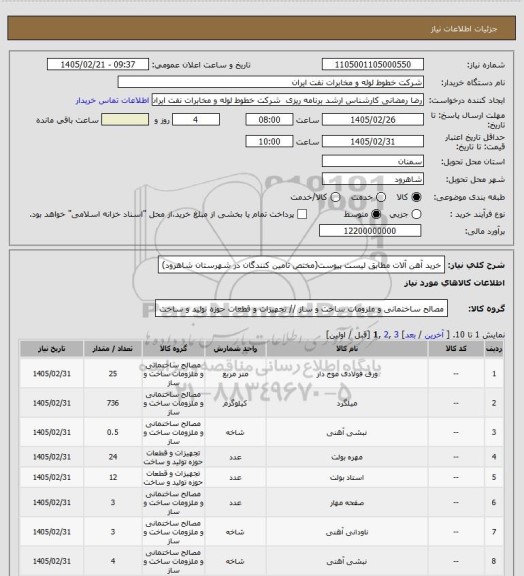This screenshot has width=524, height=576.
Task: Click quantity 736 in the میلگرد row
Action: pyautogui.click(x=113, y=403)
